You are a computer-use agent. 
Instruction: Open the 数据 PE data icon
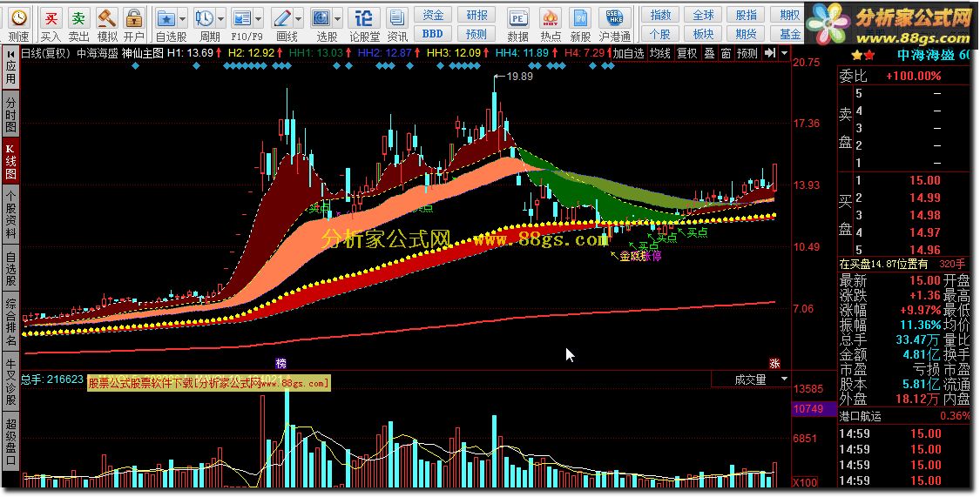(x=517, y=17)
